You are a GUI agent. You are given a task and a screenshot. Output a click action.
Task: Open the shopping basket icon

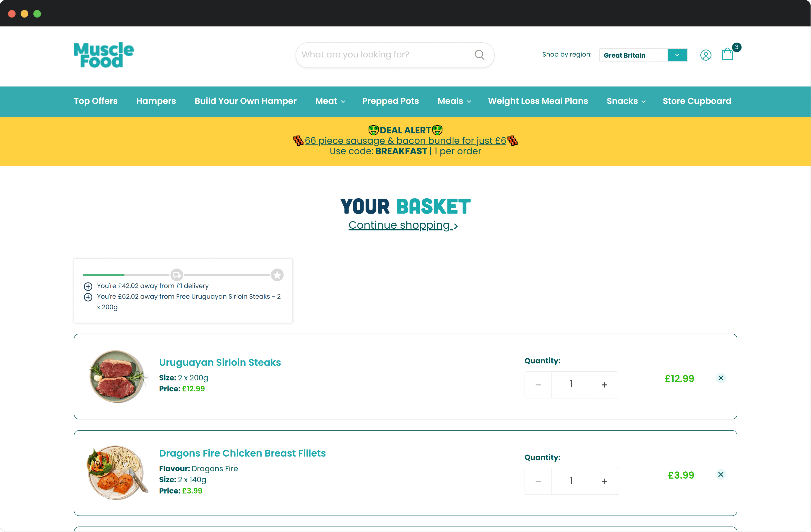tap(728, 54)
